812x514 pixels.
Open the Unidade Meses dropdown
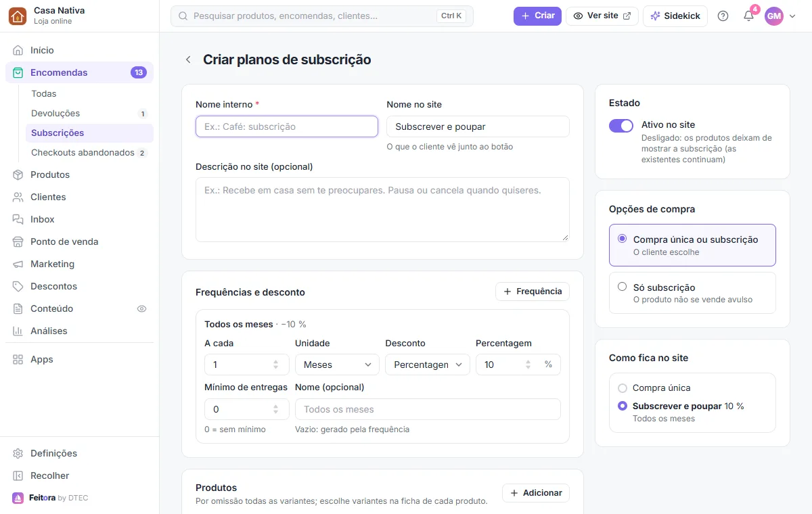(x=336, y=365)
